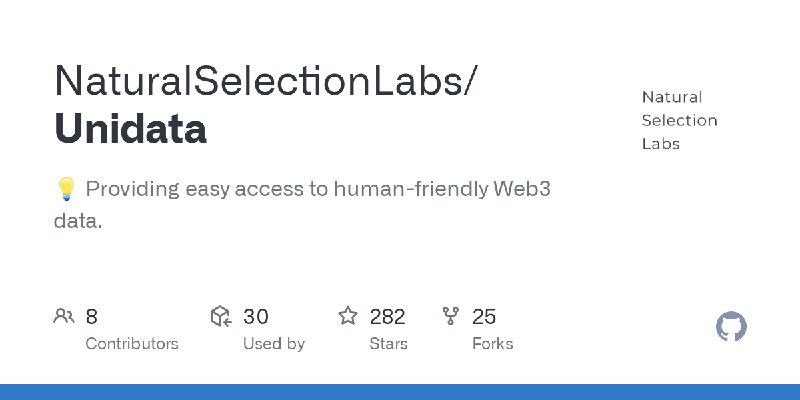The image size is (800, 400).
Task: Click the lightbulb emoji in the description
Action: point(65,189)
